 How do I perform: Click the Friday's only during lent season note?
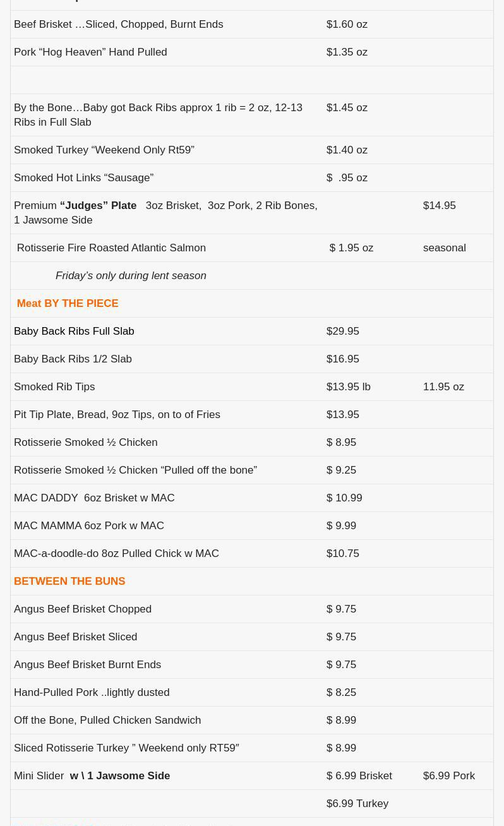click(x=131, y=275)
